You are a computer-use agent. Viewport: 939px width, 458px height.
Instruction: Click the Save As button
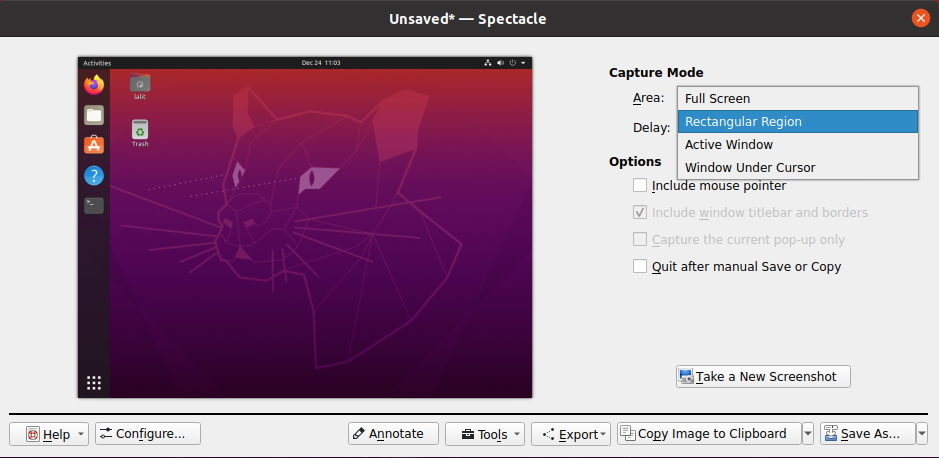868,433
